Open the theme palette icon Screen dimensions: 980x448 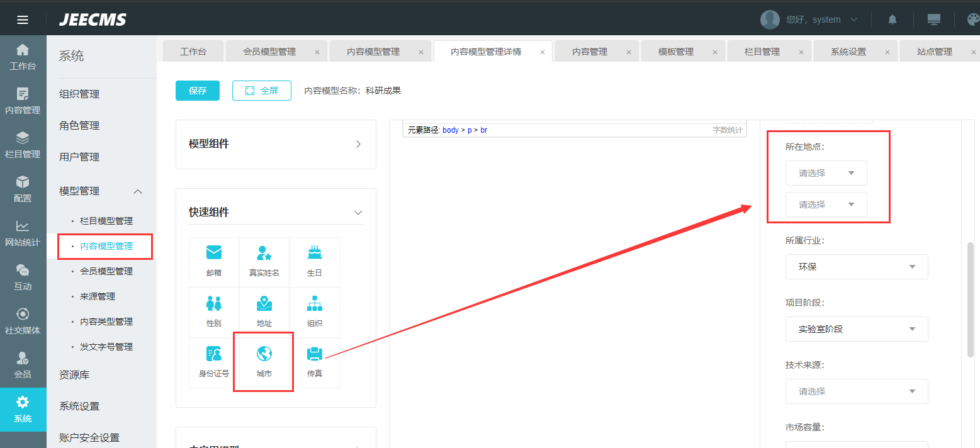[973, 20]
